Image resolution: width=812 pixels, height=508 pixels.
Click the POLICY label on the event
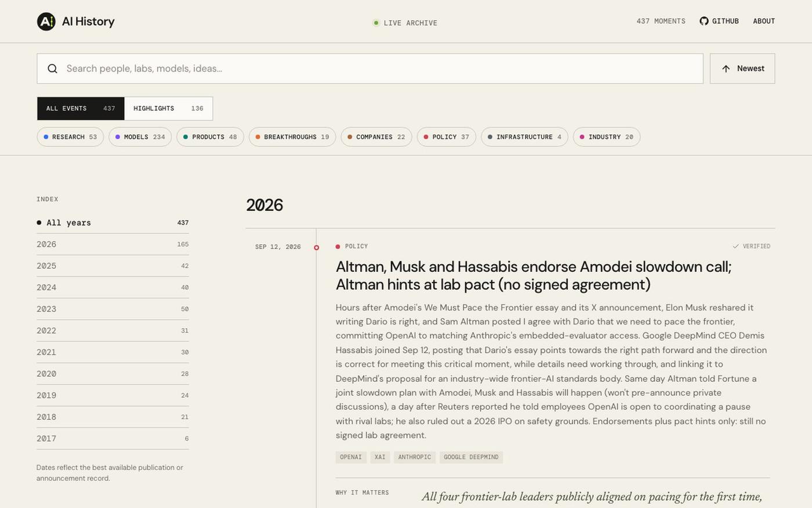click(356, 246)
